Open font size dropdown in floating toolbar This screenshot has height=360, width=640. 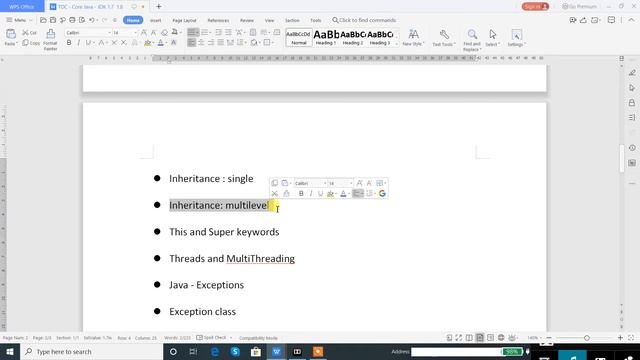(x=351, y=183)
